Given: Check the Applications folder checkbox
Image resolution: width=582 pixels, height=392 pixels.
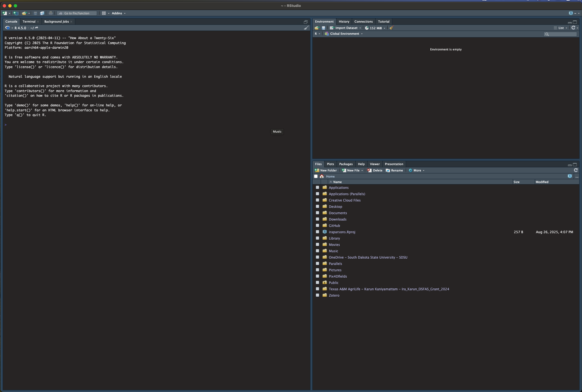Looking at the screenshot, I should click(x=317, y=187).
